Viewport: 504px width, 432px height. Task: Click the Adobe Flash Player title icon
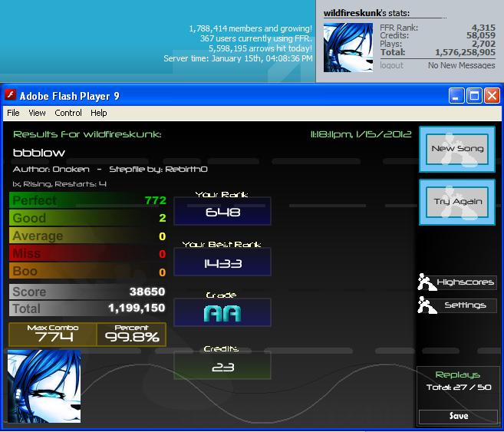pos(10,95)
